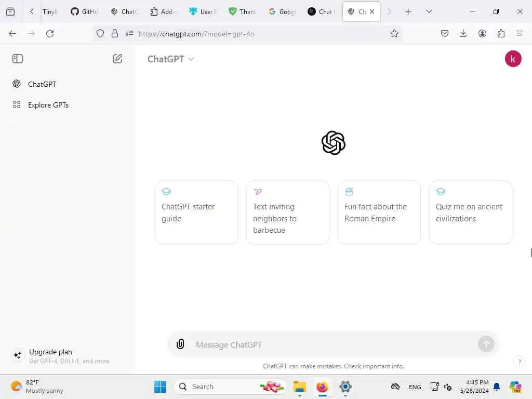This screenshot has width=532, height=399.
Task: Click the send message arrow button
Action: (x=486, y=344)
